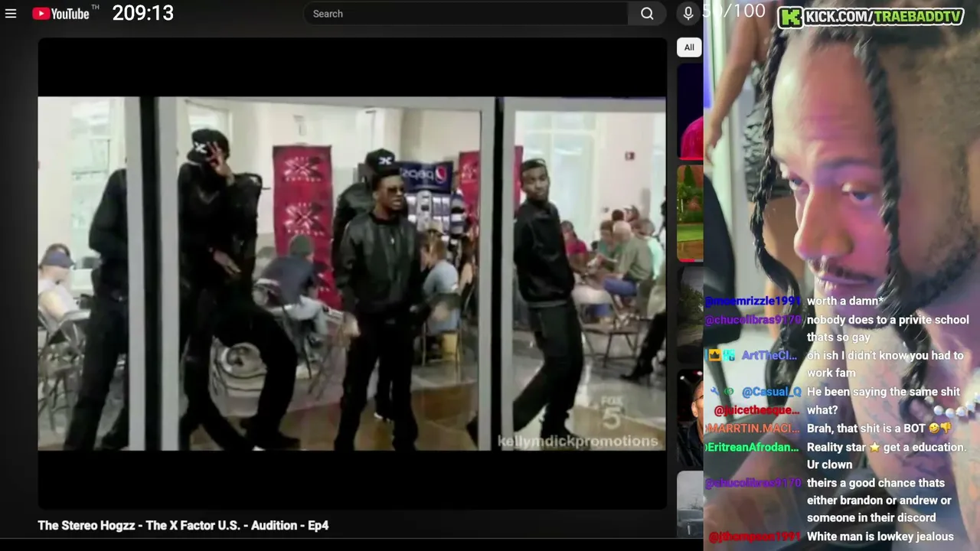Click the KICK.COM/TRAEBADDTV channel banner
Viewport: 980px width, 551px height.
(x=871, y=17)
